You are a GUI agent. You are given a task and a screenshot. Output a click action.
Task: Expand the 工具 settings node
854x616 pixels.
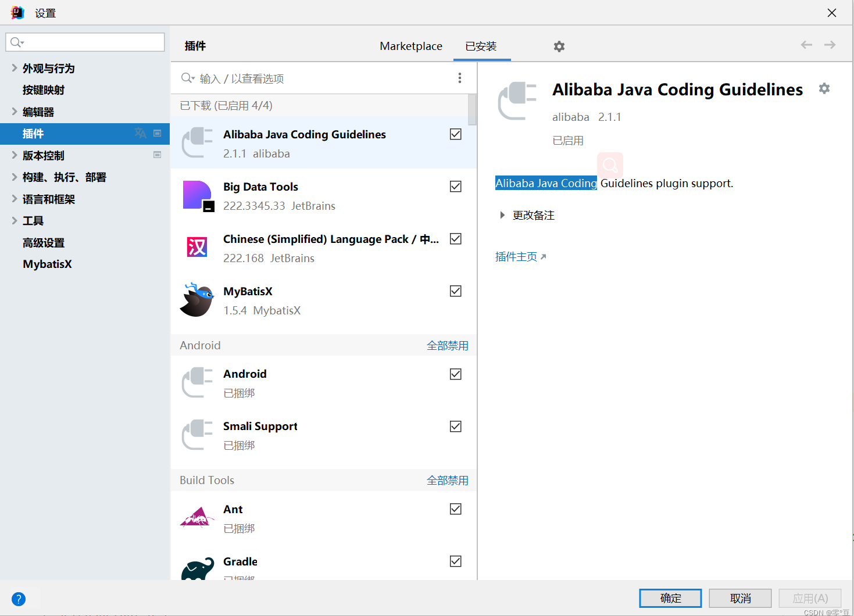tap(14, 220)
